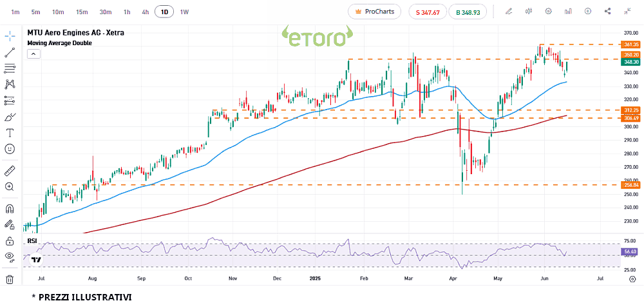Click the RSI indicator label

click(x=32, y=240)
